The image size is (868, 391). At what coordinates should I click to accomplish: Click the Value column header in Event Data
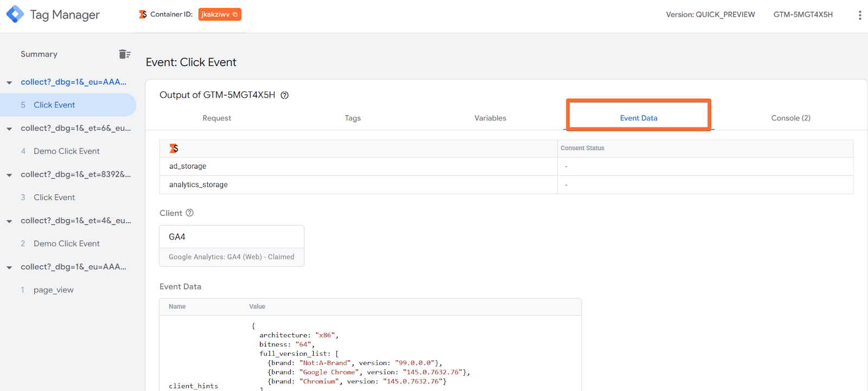pyautogui.click(x=257, y=307)
